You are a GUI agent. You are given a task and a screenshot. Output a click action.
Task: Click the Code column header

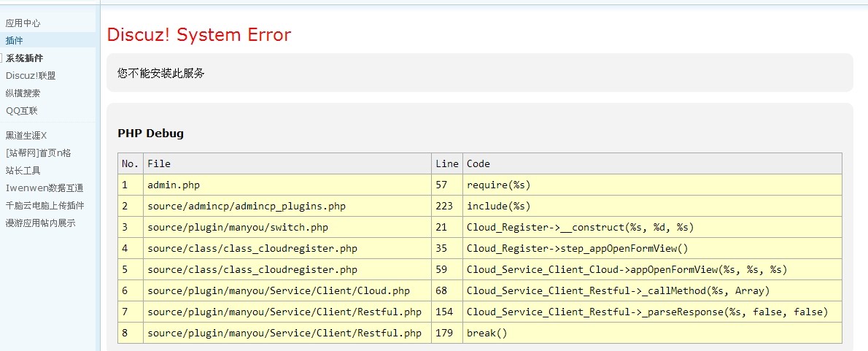click(653, 164)
